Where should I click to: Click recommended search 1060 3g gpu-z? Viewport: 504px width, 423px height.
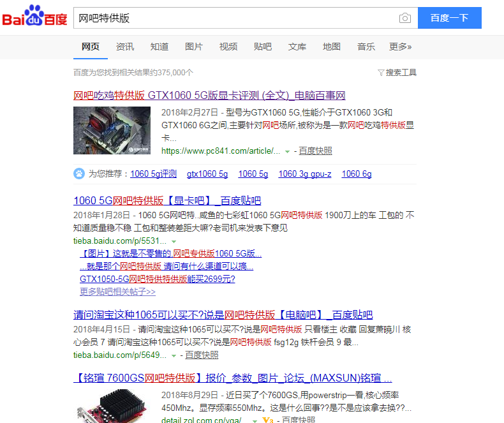tap(305, 174)
